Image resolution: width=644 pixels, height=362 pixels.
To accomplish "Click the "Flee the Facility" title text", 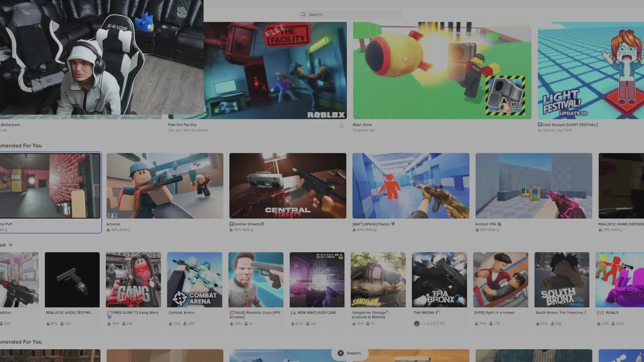I will click(182, 125).
